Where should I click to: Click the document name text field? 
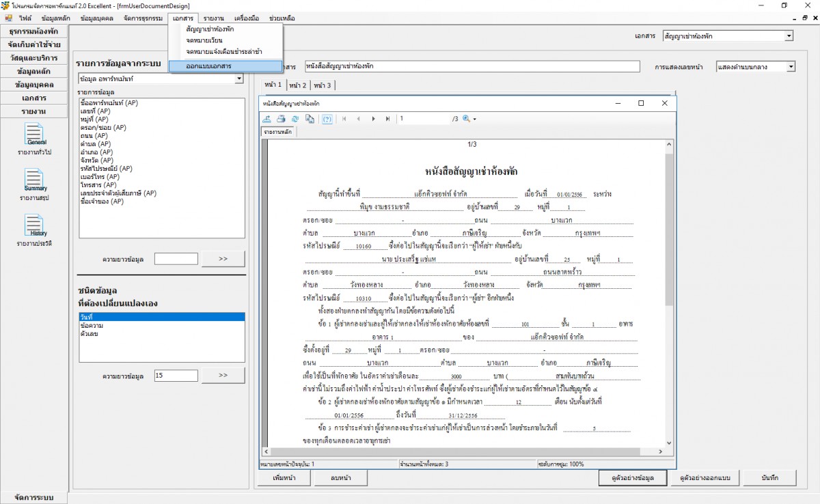tap(471, 66)
